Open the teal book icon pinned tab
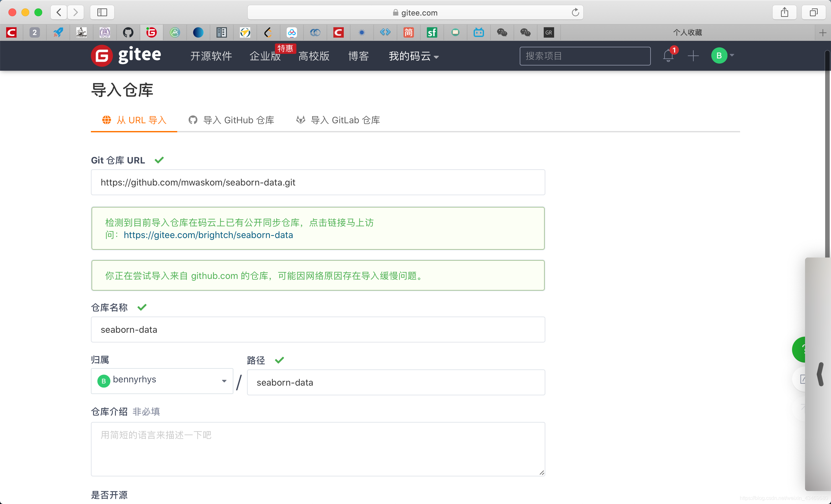Image resolution: width=831 pixels, height=504 pixels. (x=455, y=32)
